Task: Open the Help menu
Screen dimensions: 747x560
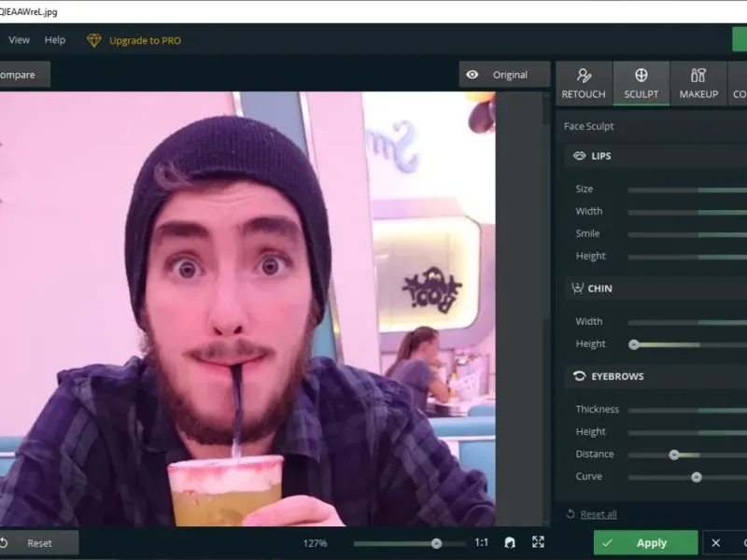Action: [55, 40]
